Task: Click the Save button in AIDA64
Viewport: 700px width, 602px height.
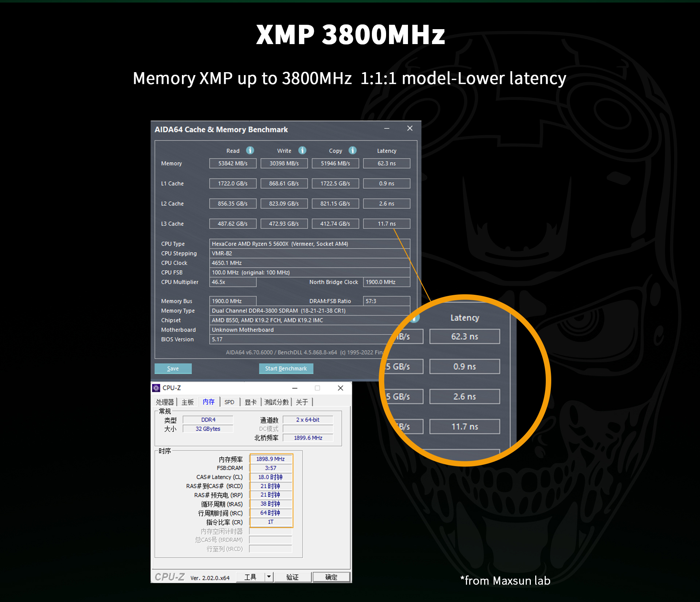Action: 173,368
